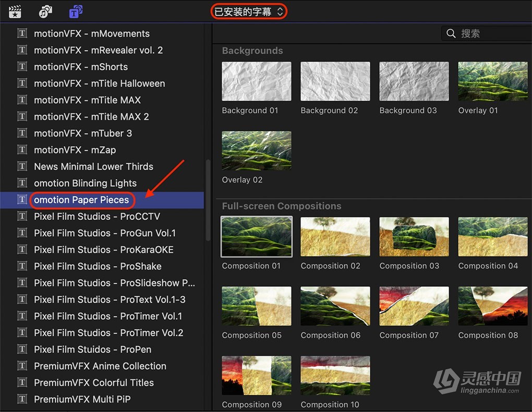Viewport: 532px width, 412px height.
Task: Click title icon beside PremiumVFX Anime Collection
Action: pyautogui.click(x=22, y=366)
